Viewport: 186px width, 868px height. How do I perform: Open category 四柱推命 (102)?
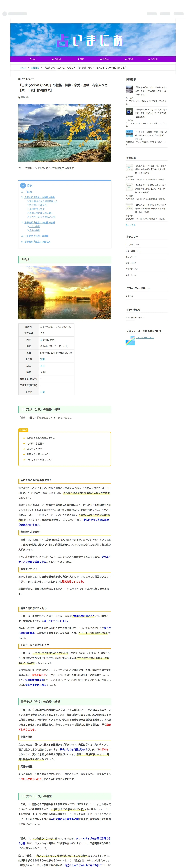pos(132,245)
